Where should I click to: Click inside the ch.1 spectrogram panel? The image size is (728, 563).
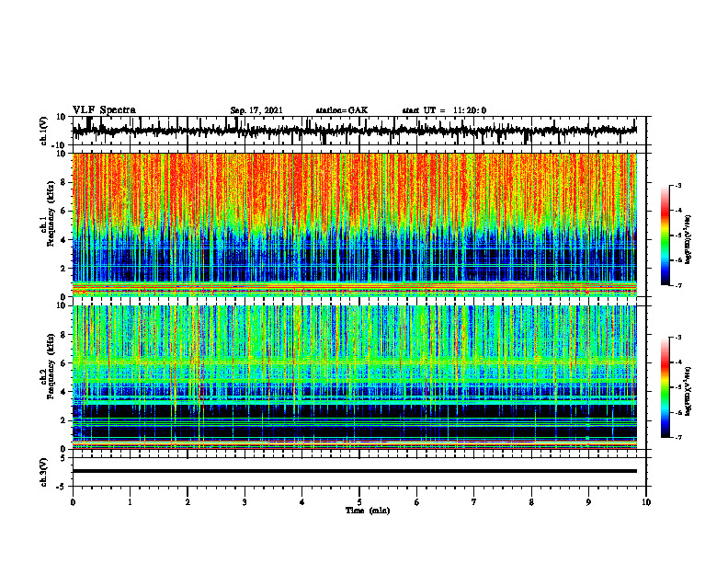tap(354, 224)
